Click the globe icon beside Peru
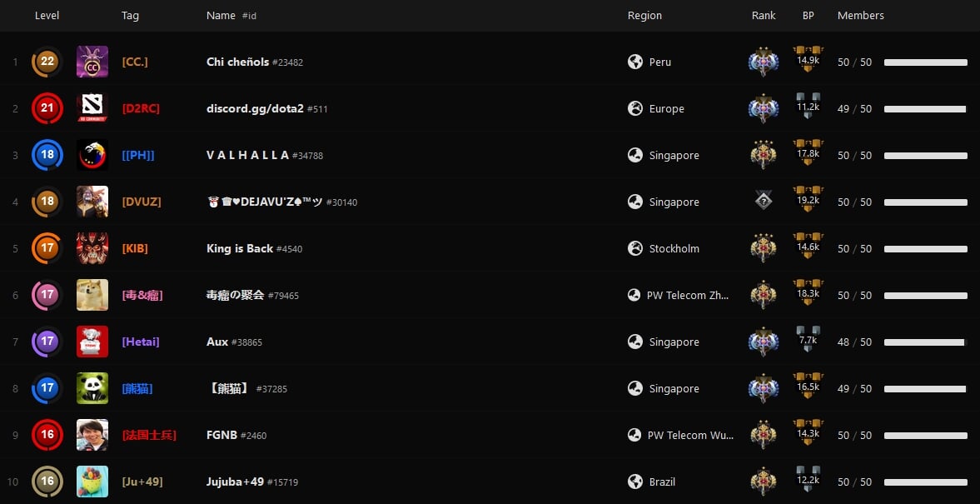Screen dimensions: 980x504 pyautogui.click(x=635, y=62)
